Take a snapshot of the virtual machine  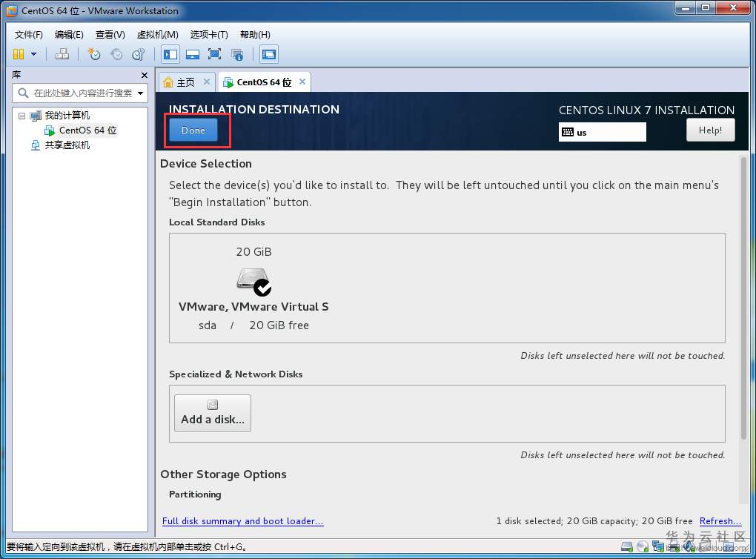(94, 54)
